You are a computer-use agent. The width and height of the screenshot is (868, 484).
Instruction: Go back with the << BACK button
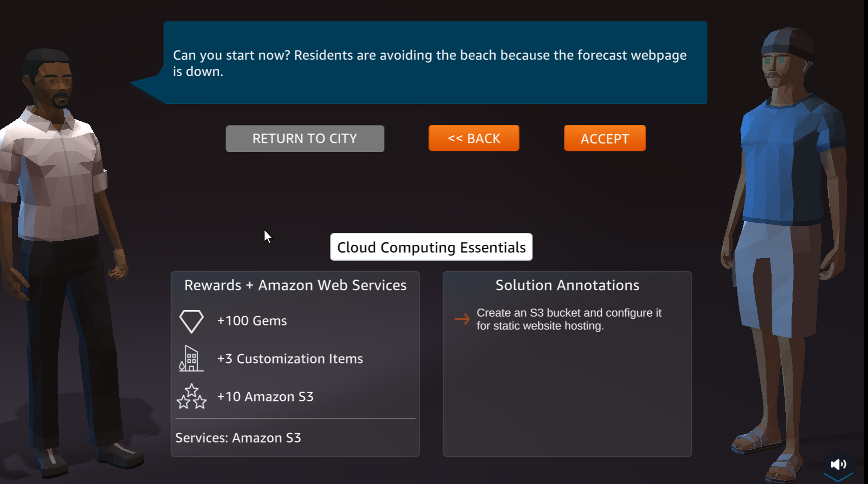coord(474,138)
